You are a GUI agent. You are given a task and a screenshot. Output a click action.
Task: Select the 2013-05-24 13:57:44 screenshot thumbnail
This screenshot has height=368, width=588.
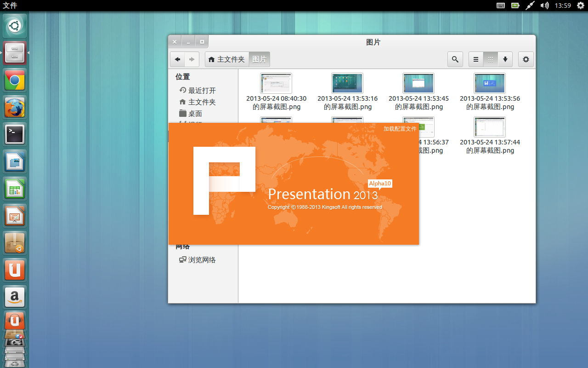[490, 127]
